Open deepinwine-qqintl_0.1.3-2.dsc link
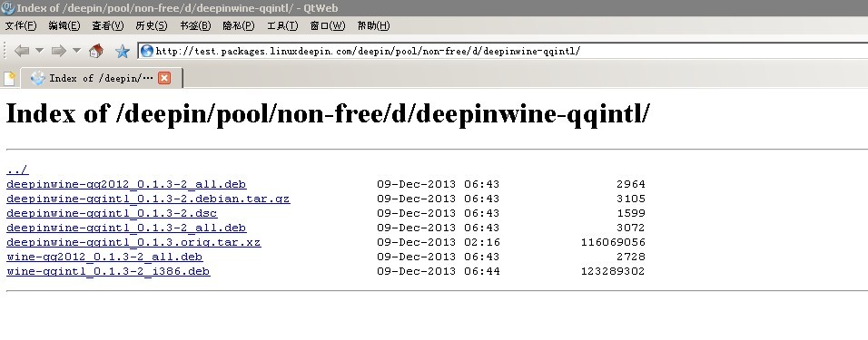 [x=112, y=213]
